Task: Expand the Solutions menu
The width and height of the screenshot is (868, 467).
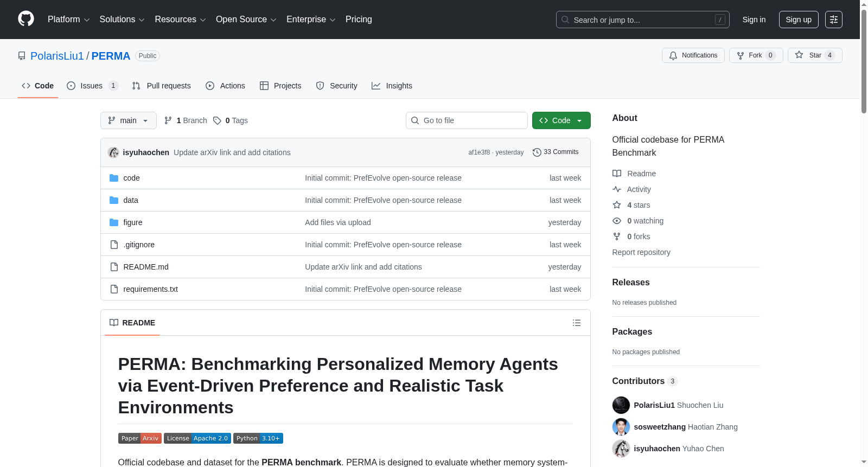Action: coord(122,20)
